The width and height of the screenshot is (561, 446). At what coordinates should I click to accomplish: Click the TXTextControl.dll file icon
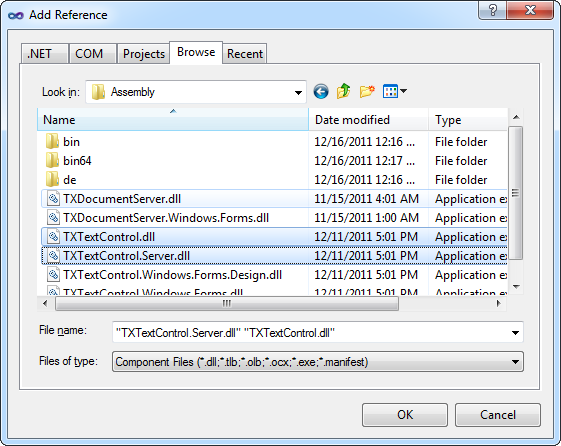[53, 236]
